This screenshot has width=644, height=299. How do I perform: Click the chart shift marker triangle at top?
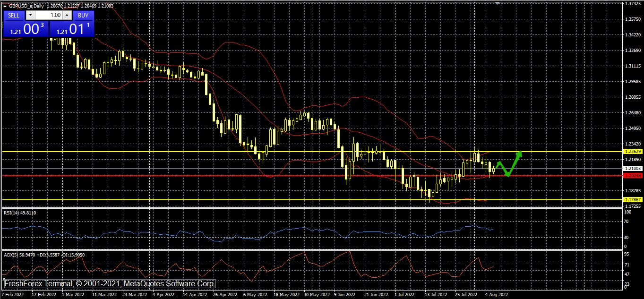(497, 3)
